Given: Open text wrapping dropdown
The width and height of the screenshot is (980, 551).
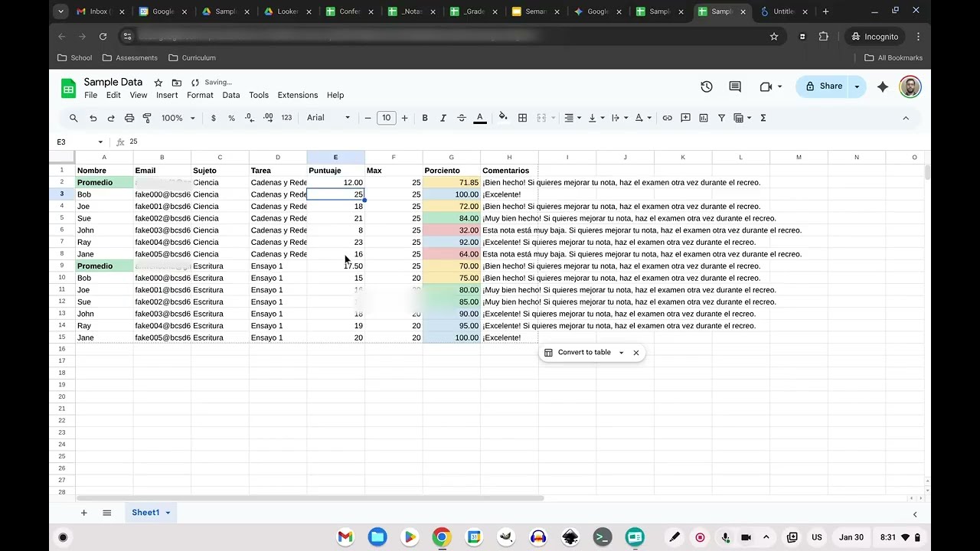Looking at the screenshot, I should [x=620, y=118].
